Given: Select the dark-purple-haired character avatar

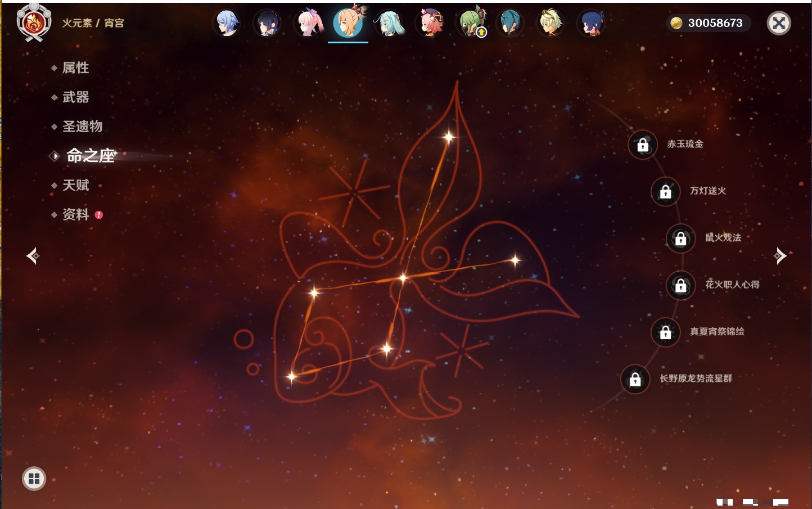Looking at the screenshot, I should point(267,24).
